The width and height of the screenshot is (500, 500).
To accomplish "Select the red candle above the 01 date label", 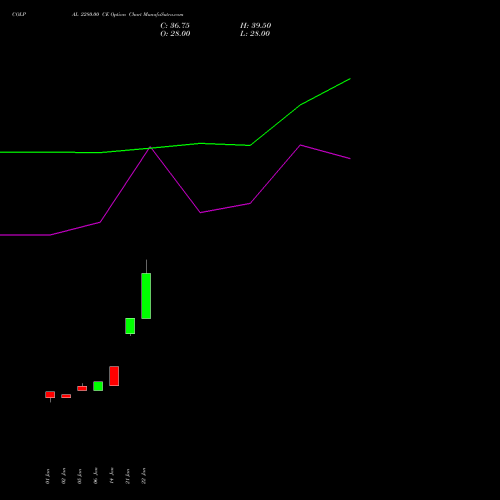I will coord(50,395).
